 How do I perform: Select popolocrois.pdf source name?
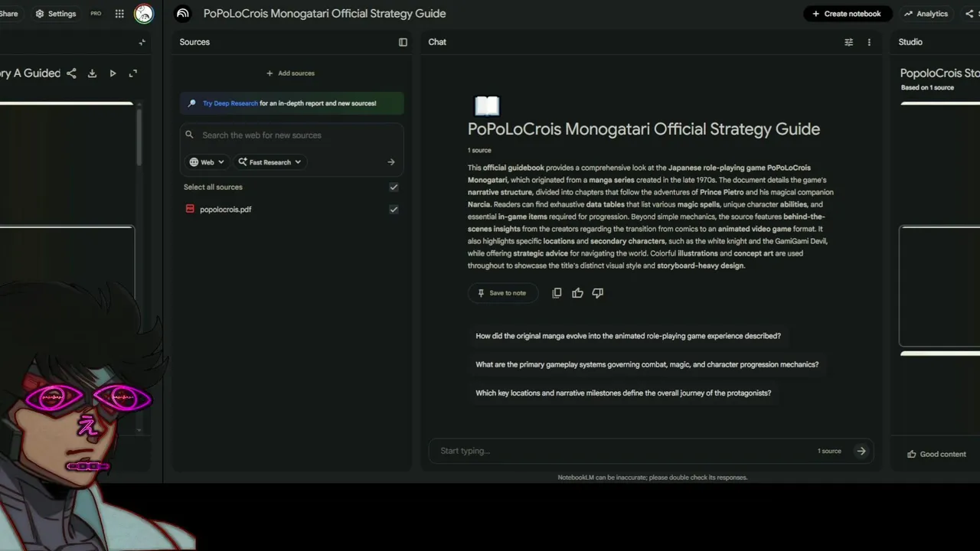point(226,209)
